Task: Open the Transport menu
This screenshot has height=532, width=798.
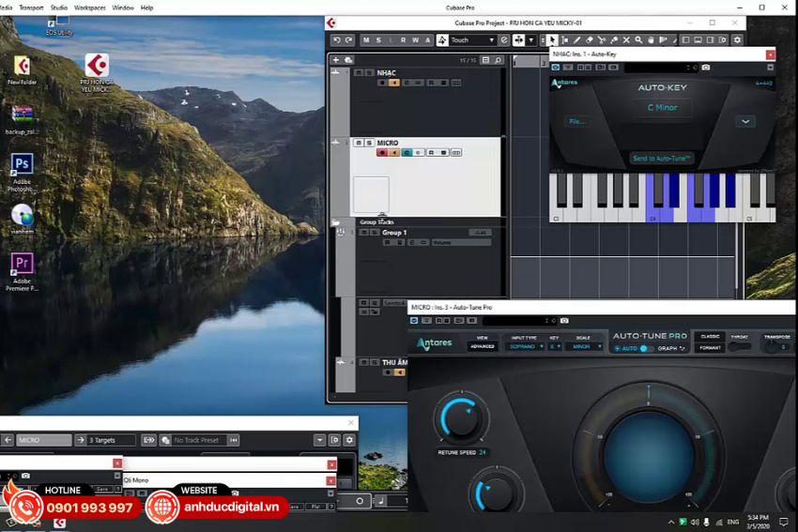Action: pos(31,8)
